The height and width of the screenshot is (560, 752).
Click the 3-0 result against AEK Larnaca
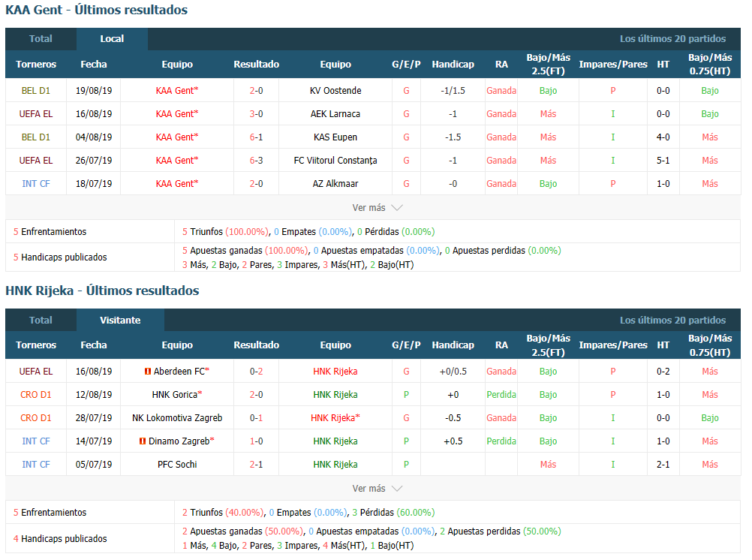256,114
